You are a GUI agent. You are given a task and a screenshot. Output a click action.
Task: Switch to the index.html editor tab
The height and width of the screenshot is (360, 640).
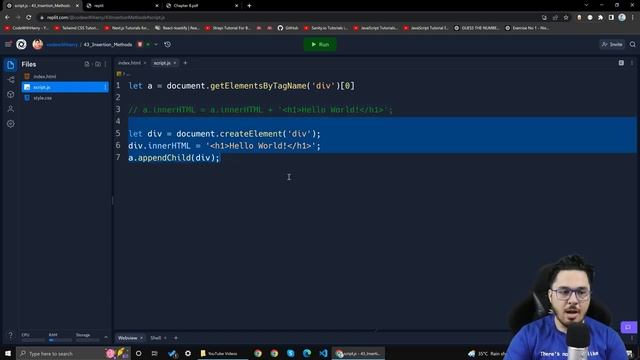click(129, 63)
